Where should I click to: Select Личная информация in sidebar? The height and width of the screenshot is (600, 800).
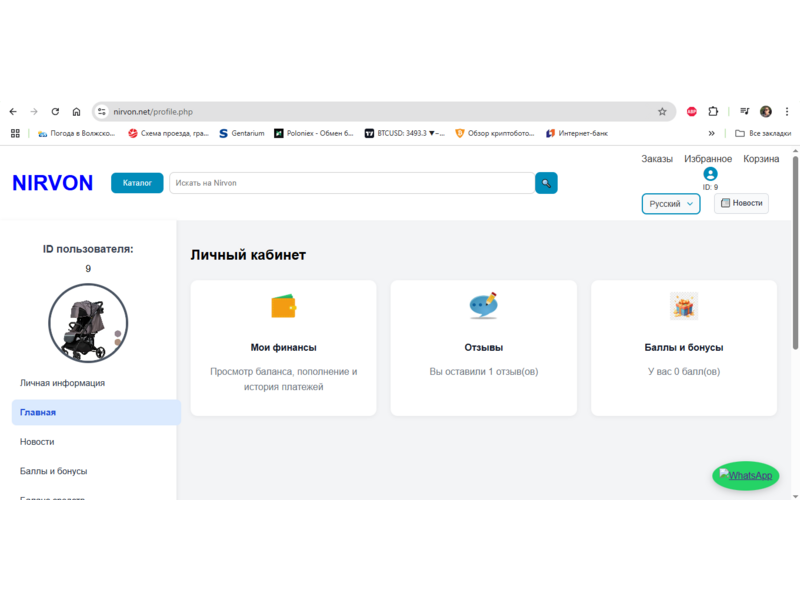point(62,383)
